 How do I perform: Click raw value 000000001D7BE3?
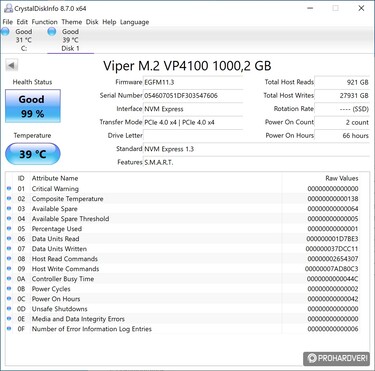click(332, 239)
